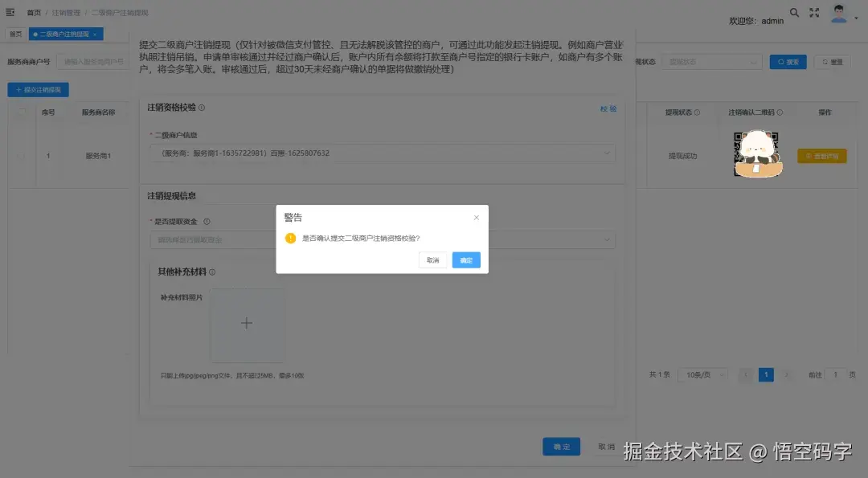Open the sidebar collapse hamburger icon
Screen dimensions: 868x478
(x=10, y=12)
